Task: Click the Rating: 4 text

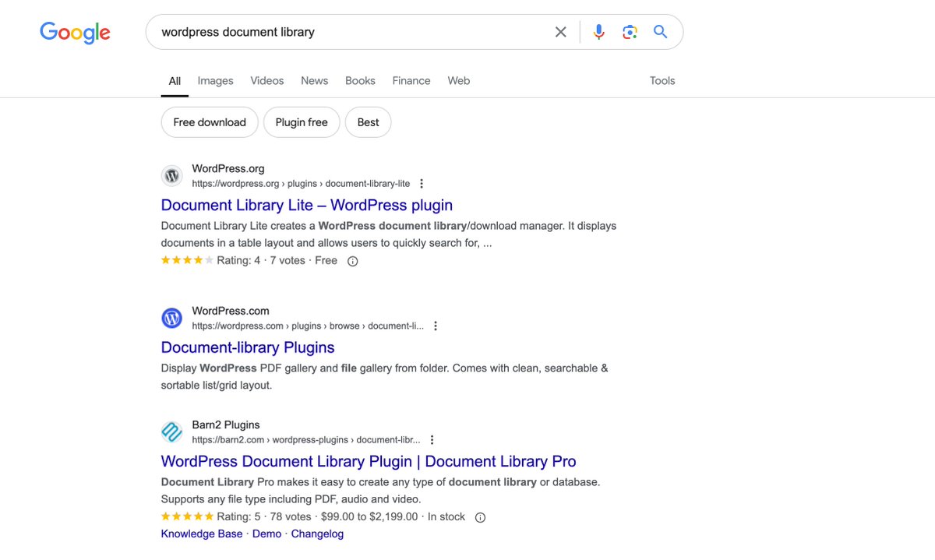Action: 238,260
